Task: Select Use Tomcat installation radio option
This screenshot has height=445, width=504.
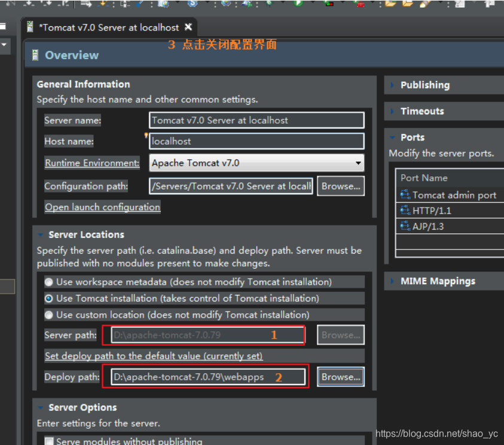Action: 49,298
